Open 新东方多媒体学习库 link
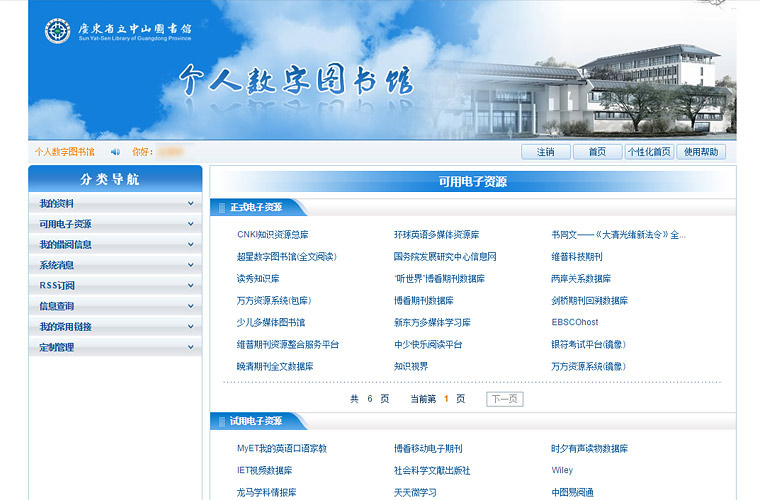This screenshot has height=500, width=760. (432, 323)
